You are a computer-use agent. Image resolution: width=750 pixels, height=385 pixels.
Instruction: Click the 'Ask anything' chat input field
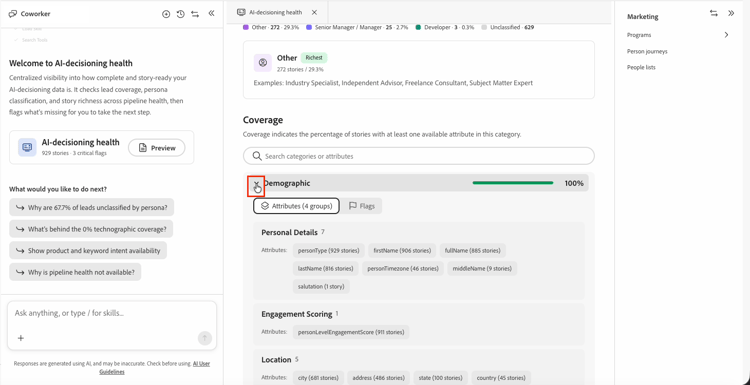pyautogui.click(x=112, y=313)
